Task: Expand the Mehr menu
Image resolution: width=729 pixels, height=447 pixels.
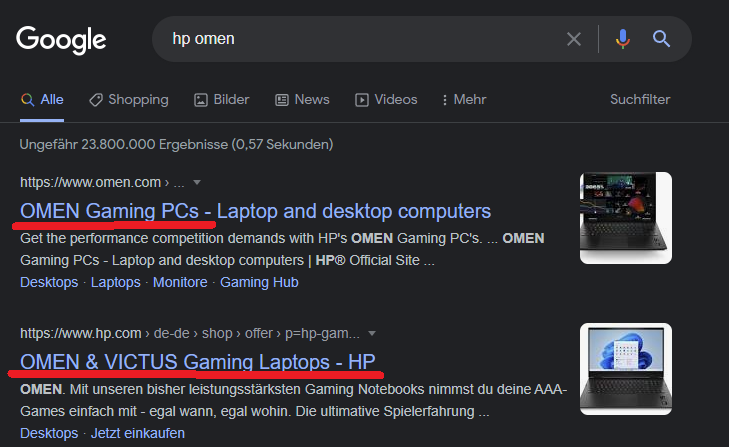Action: tap(464, 100)
